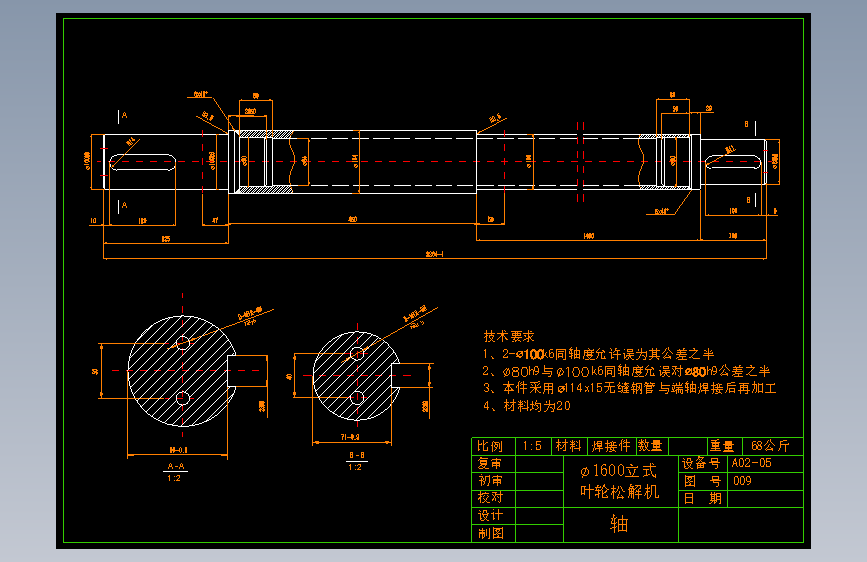Click the 日期 label
The height and width of the screenshot is (562, 867).
pyautogui.click(x=702, y=498)
